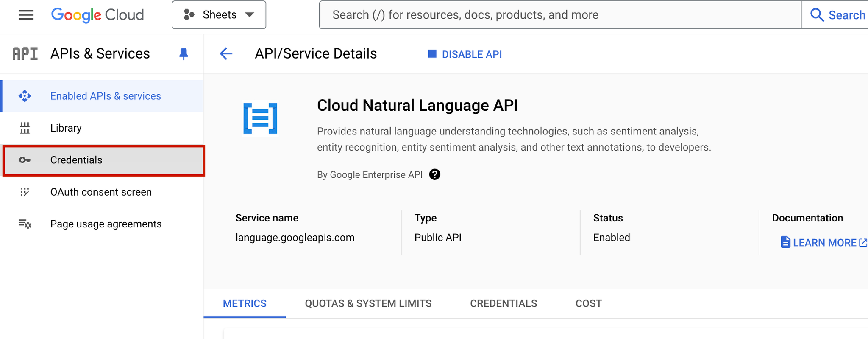Image resolution: width=868 pixels, height=339 pixels.
Task: Click the OAuth consent screen icon
Action: (x=25, y=192)
